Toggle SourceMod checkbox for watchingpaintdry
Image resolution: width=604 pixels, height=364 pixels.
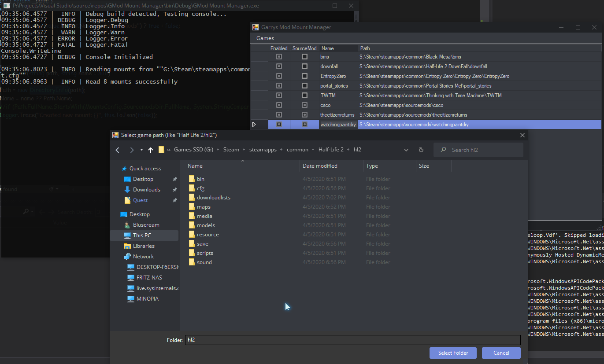click(x=304, y=125)
